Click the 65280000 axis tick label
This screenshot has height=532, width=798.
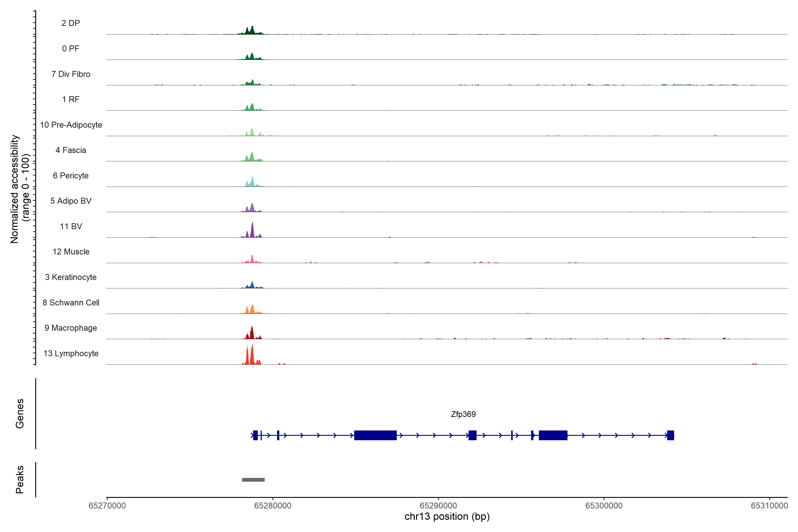click(x=272, y=506)
